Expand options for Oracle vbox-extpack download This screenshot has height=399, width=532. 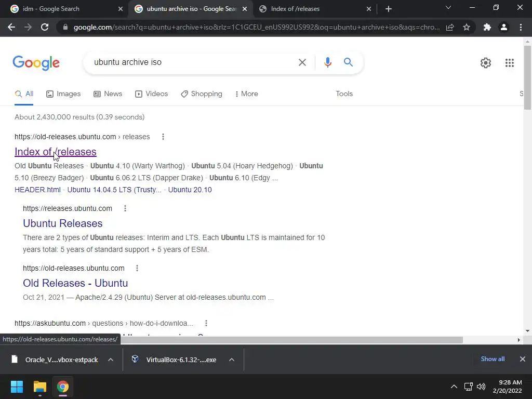pyautogui.click(x=111, y=360)
